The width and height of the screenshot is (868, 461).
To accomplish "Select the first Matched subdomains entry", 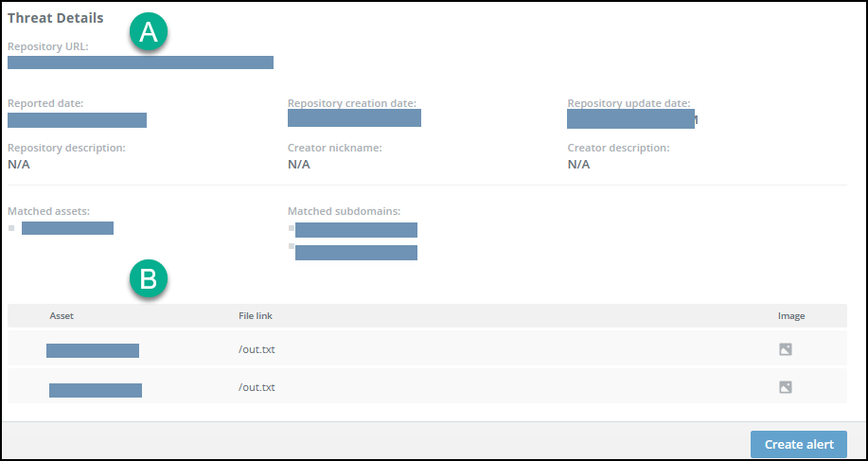I will [356, 230].
